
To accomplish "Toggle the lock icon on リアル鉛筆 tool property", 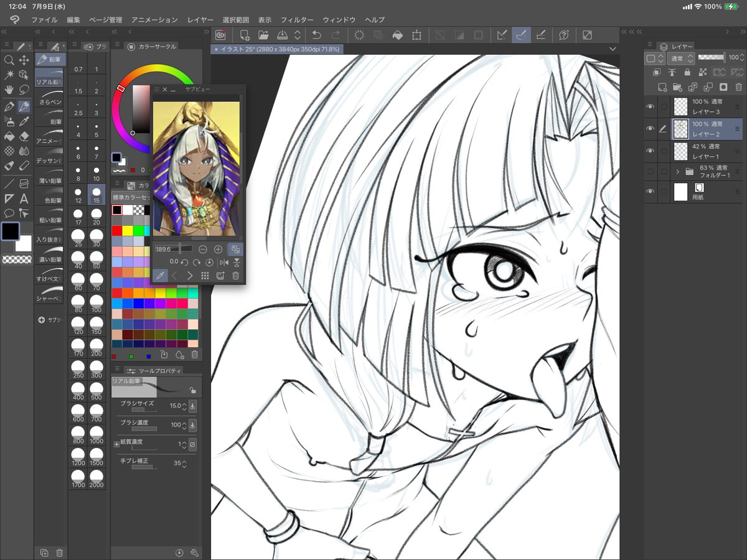I will point(193,390).
